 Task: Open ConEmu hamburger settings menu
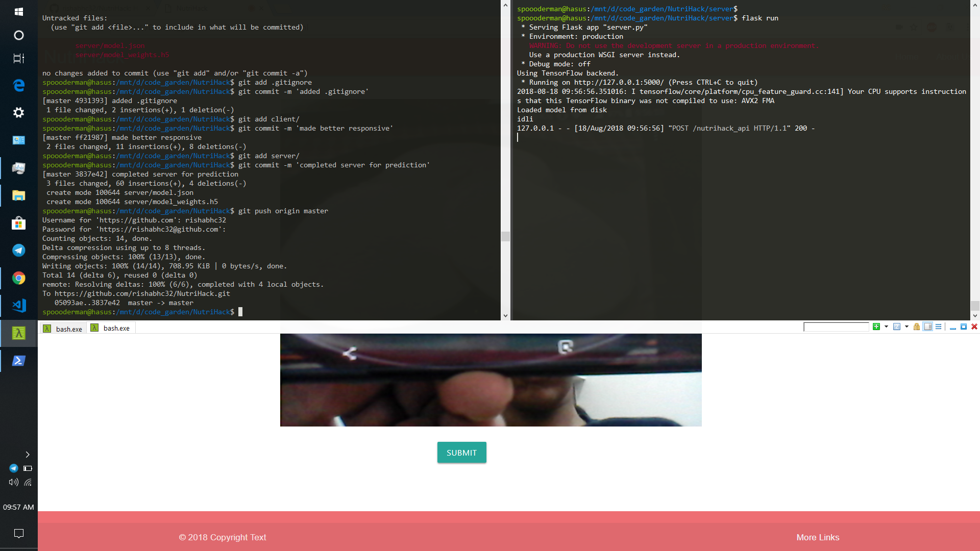point(938,327)
